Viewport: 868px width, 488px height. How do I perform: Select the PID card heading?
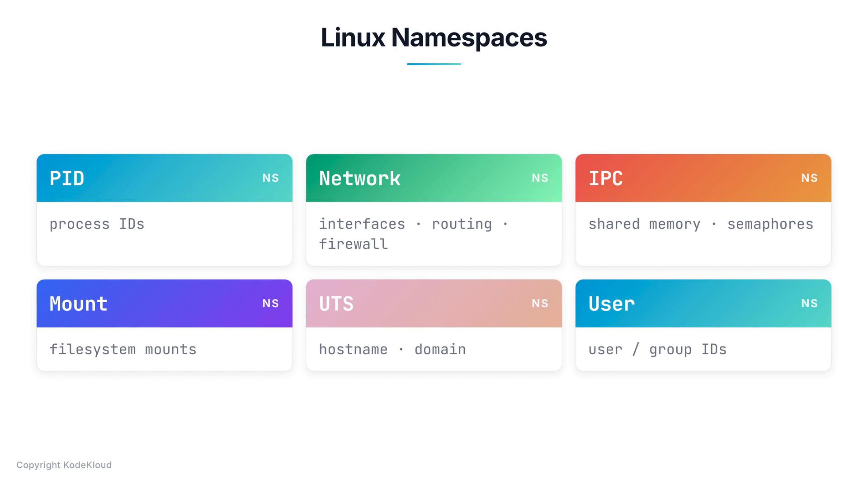67,178
